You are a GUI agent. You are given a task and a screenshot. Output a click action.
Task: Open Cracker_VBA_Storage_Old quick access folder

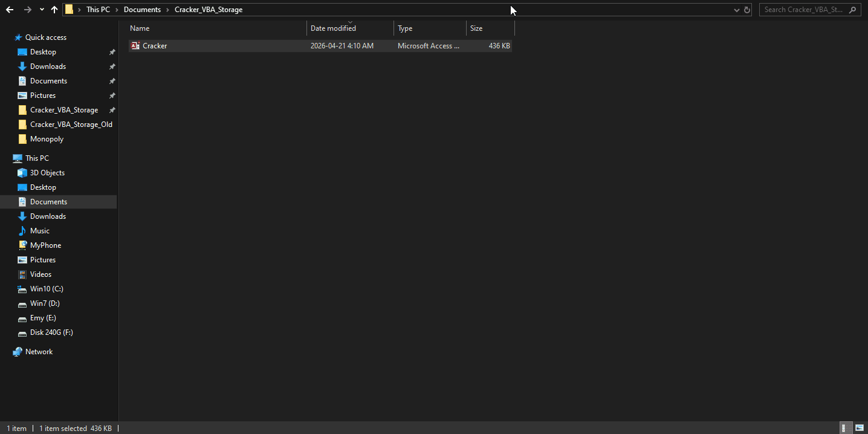[x=71, y=125]
